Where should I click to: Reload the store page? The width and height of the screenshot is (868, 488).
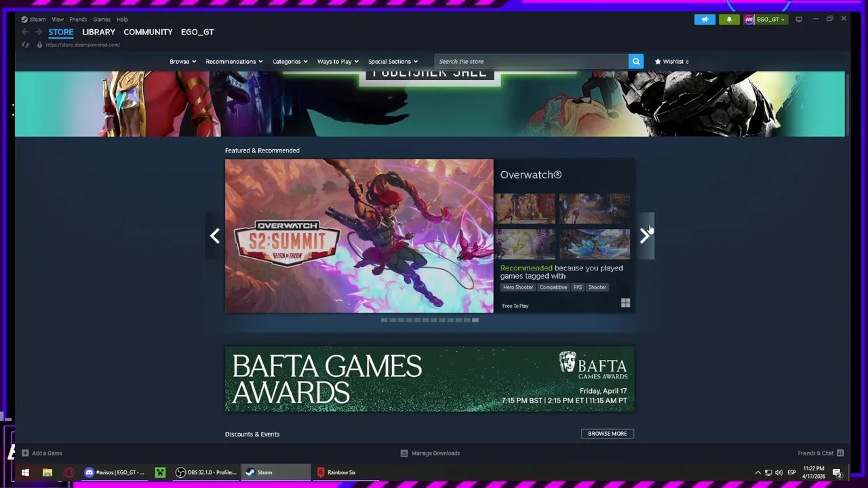click(x=25, y=45)
